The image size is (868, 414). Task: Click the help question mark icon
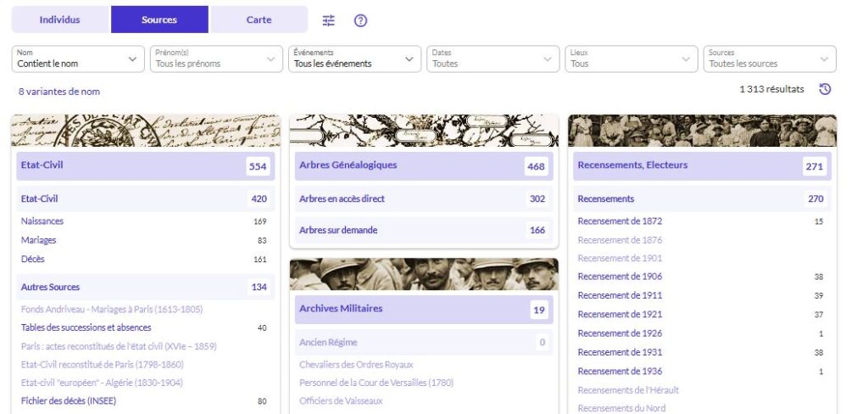[x=360, y=20]
